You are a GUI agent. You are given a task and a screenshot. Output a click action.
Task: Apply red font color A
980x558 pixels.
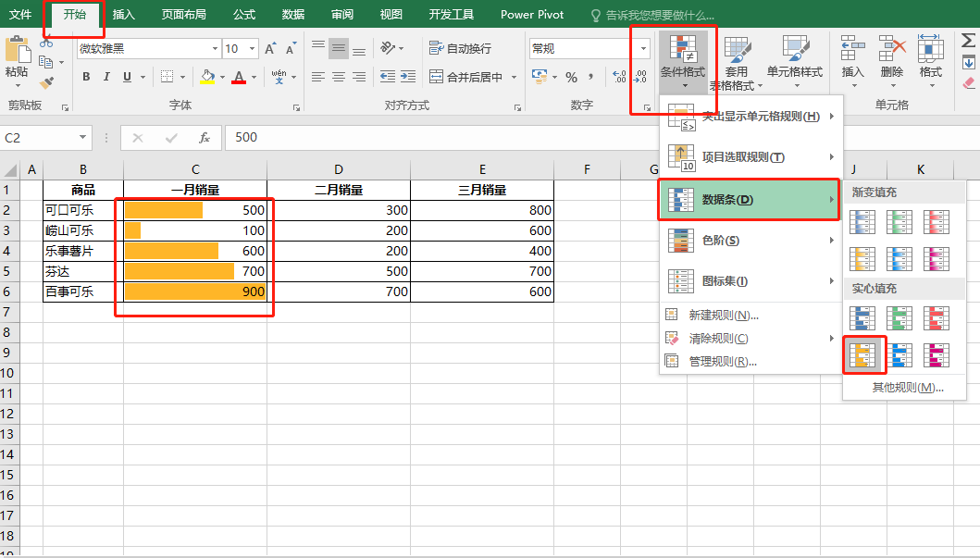point(239,77)
